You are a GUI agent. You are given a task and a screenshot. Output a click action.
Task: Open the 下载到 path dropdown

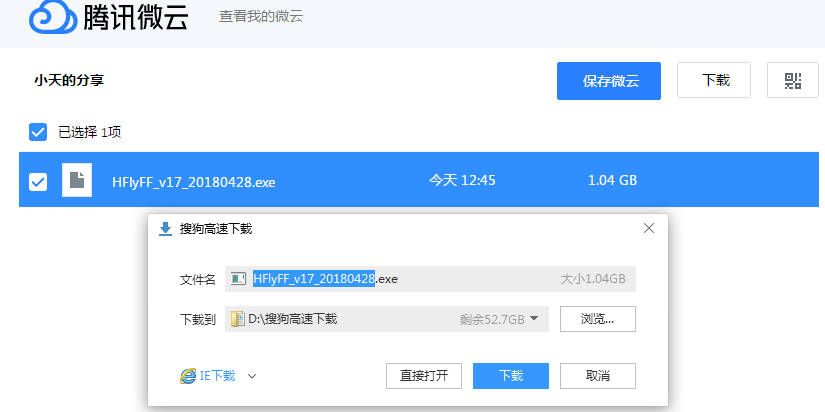534,318
